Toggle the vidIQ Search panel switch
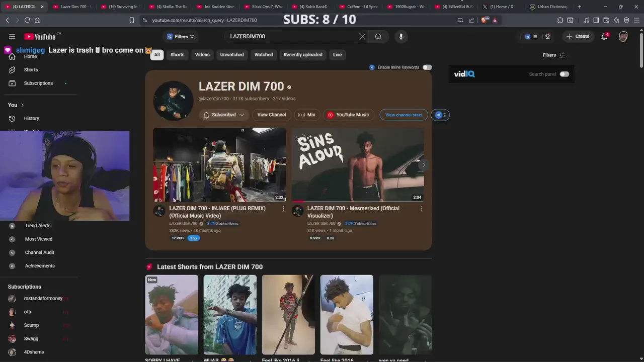The width and height of the screenshot is (644, 362). pyautogui.click(x=565, y=74)
